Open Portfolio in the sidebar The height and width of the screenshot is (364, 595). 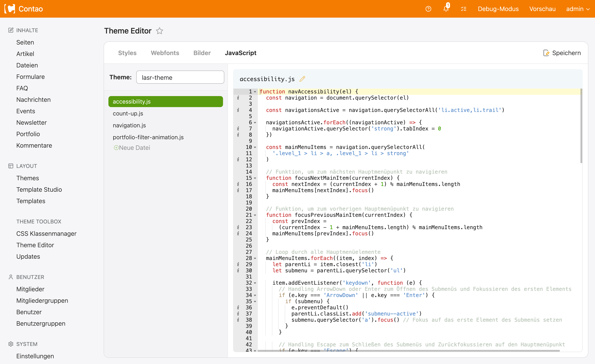(28, 134)
